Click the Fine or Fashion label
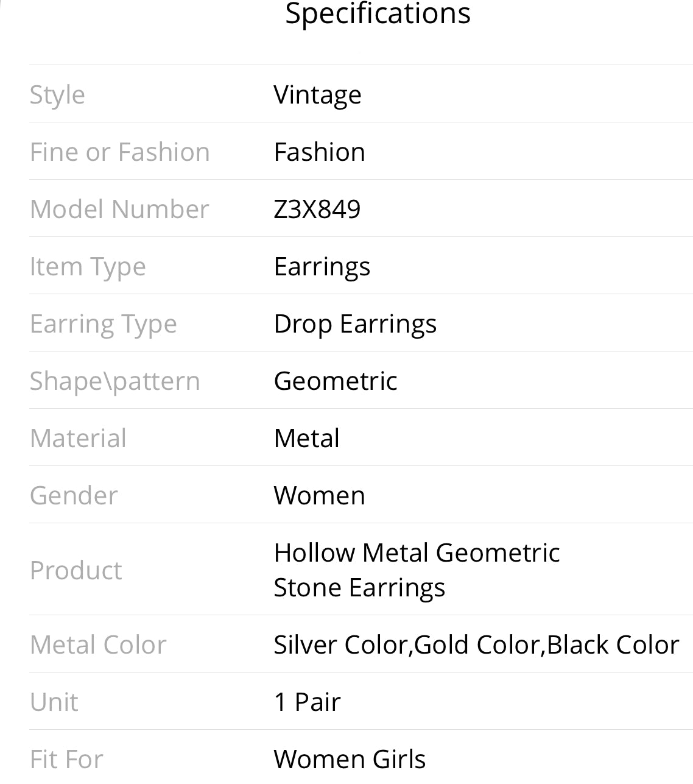This screenshot has width=693, height=784. pyautogui.click(x=119, y=152)
